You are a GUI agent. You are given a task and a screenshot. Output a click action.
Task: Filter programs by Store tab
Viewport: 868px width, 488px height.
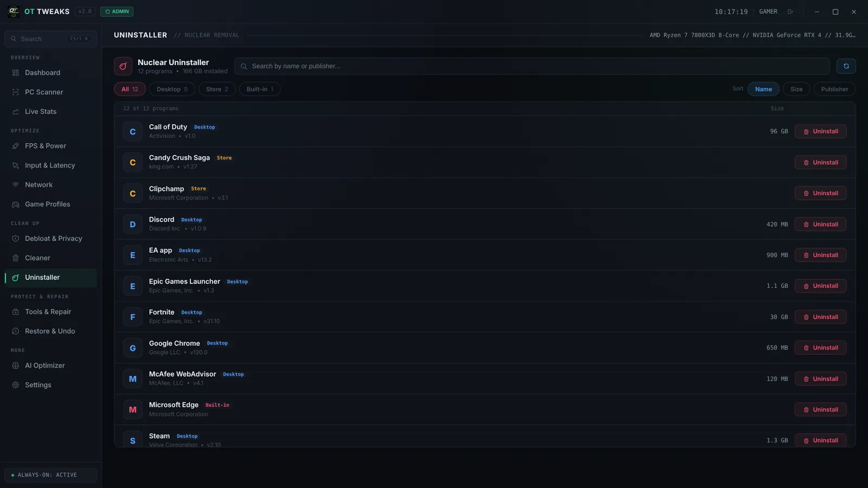(x=217, y=89)
